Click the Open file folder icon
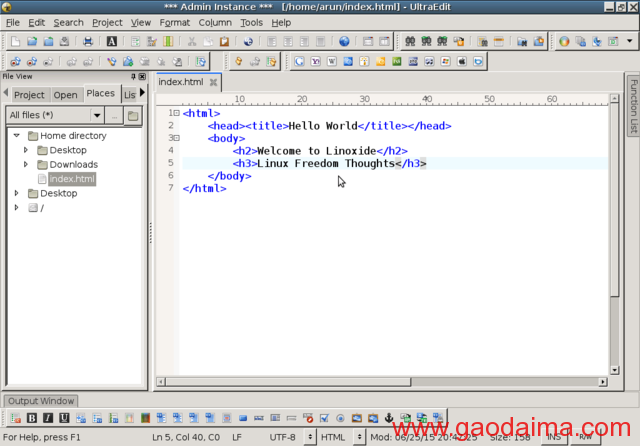 click(x=32, y=41)
